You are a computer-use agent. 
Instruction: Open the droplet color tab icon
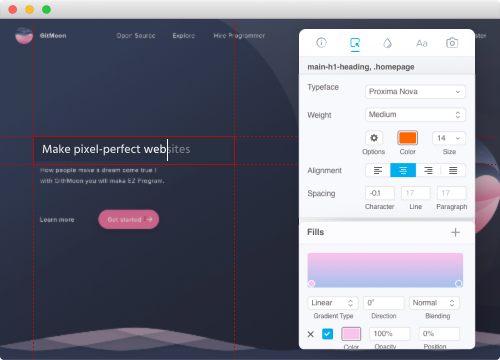point(387,43)
